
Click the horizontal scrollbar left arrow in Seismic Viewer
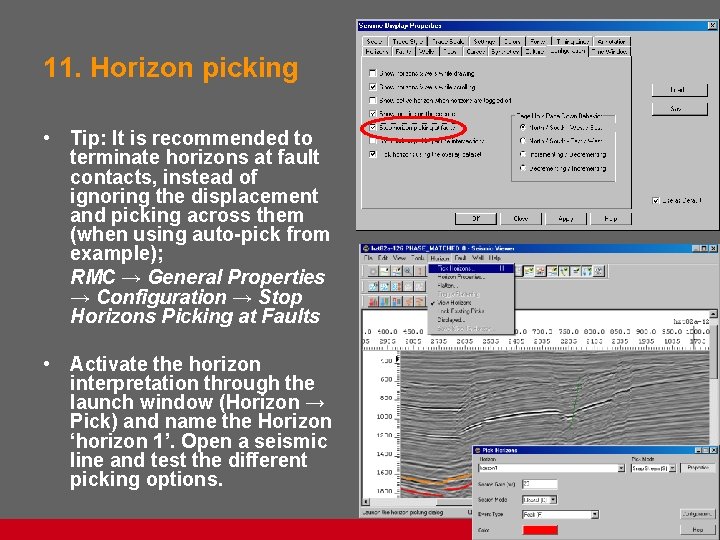click(366, 502)
